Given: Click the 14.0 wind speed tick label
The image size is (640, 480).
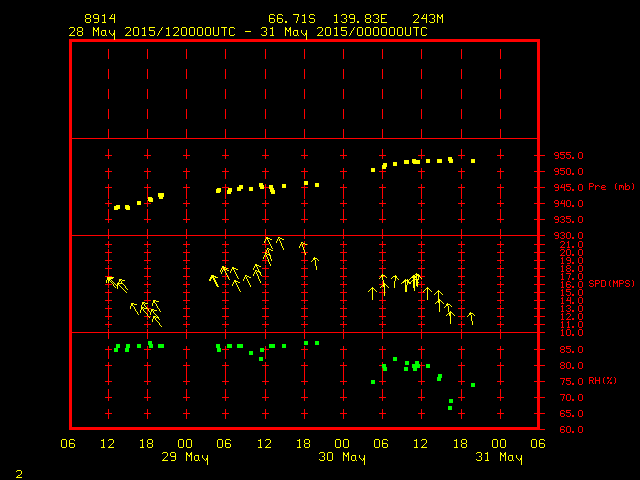Looking at the screenshot, I should 571,301.
